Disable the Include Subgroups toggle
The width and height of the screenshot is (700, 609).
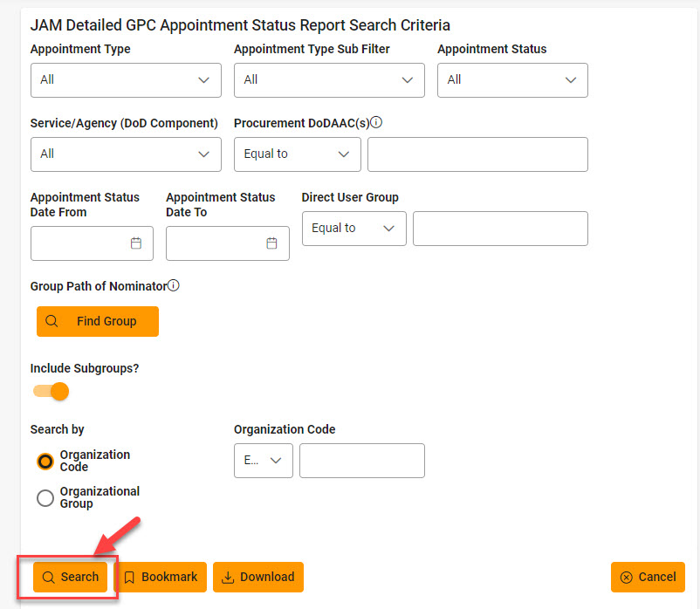coord(50,392)
